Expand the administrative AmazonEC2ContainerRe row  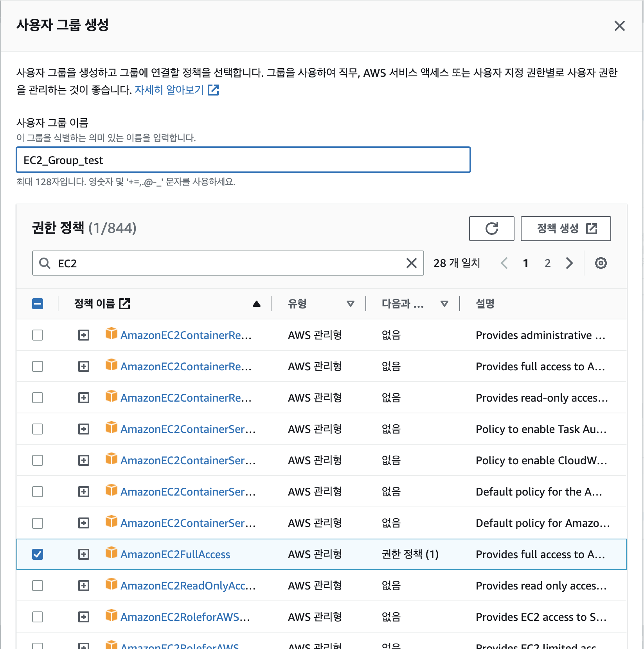[x=84, y=335]
